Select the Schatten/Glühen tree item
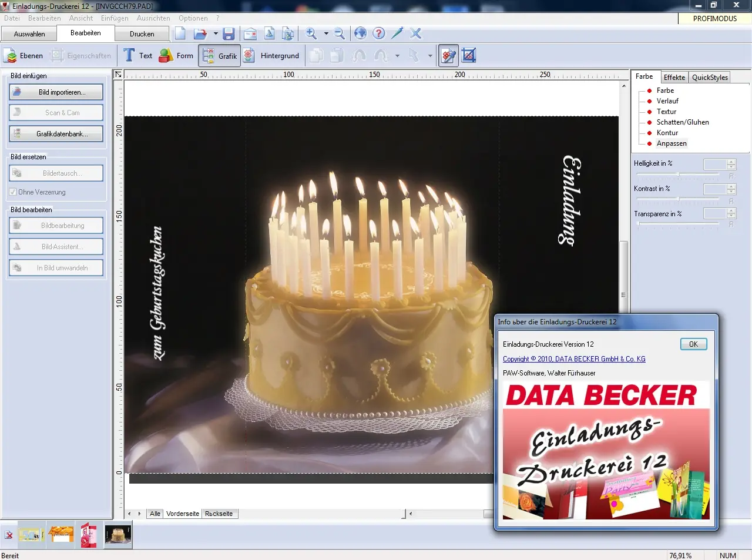Image resolution: width=752 pixels, height=560 pixels. [x=683, y=122]
